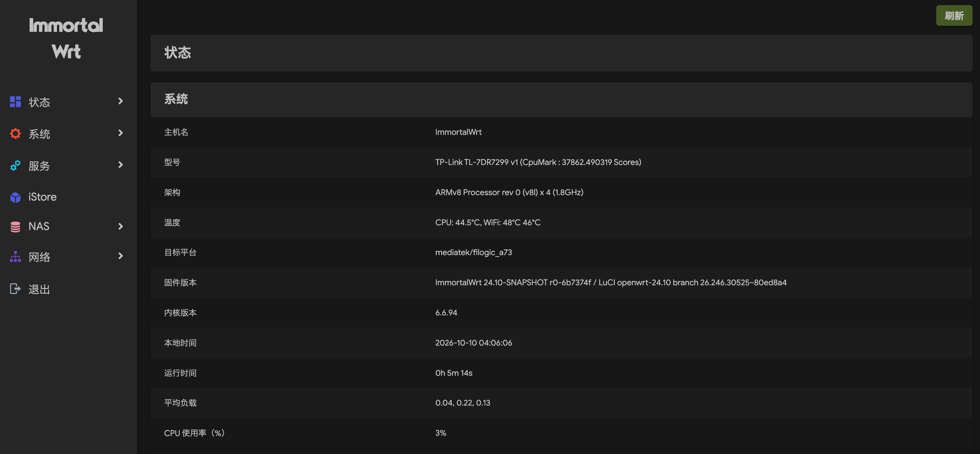
Task: Click the CPU: 44.5°C temperature value
Action: tap(488, 223)
